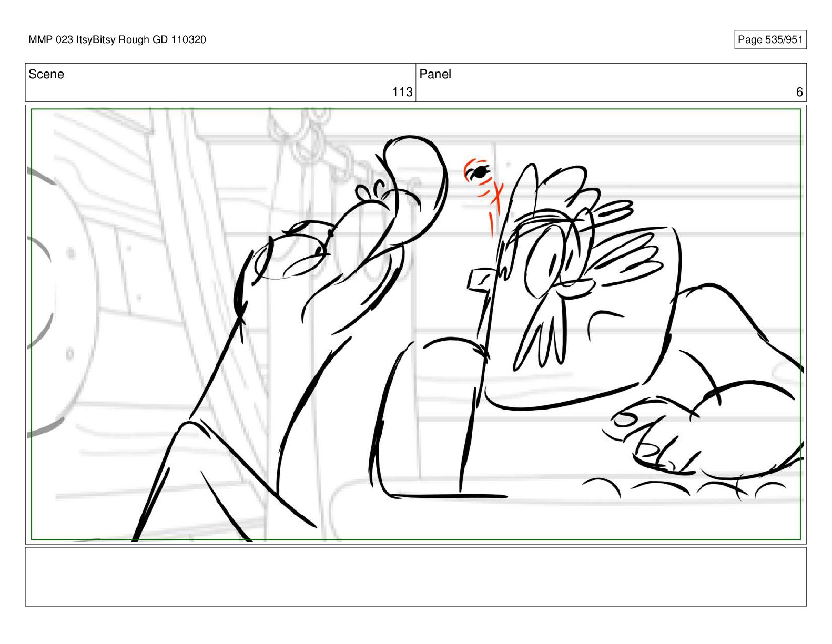Image resolution: width=832 pixels, height=644 pixels.
Task: Click the empty notes box below the panel
Action: pos(415,577)
